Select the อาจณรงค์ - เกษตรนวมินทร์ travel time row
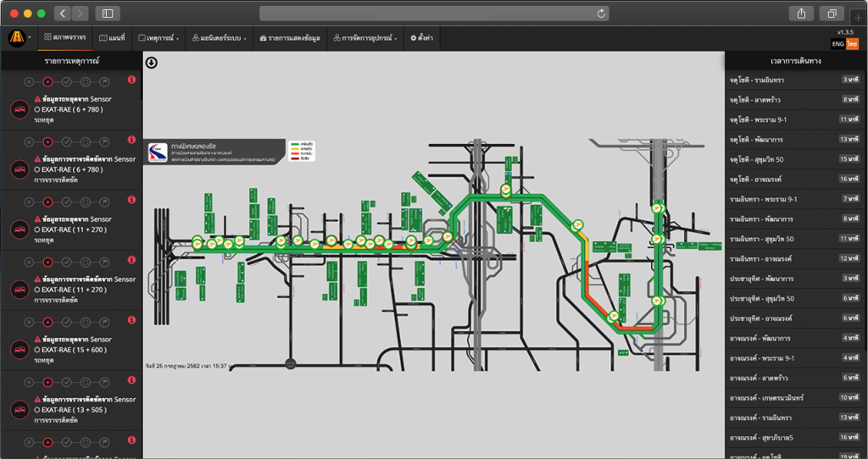Image resolution: width=868 pixels, height=459 pixels. coord(793,398)
